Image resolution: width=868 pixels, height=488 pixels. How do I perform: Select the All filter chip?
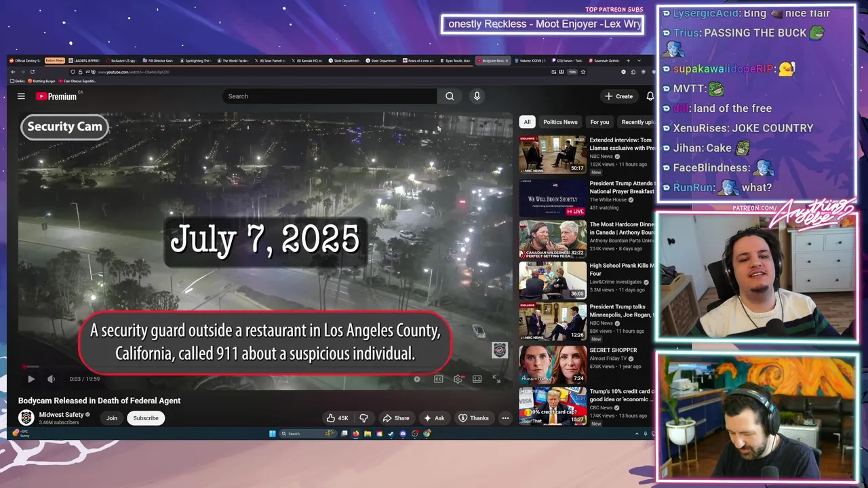pos(527,122)
